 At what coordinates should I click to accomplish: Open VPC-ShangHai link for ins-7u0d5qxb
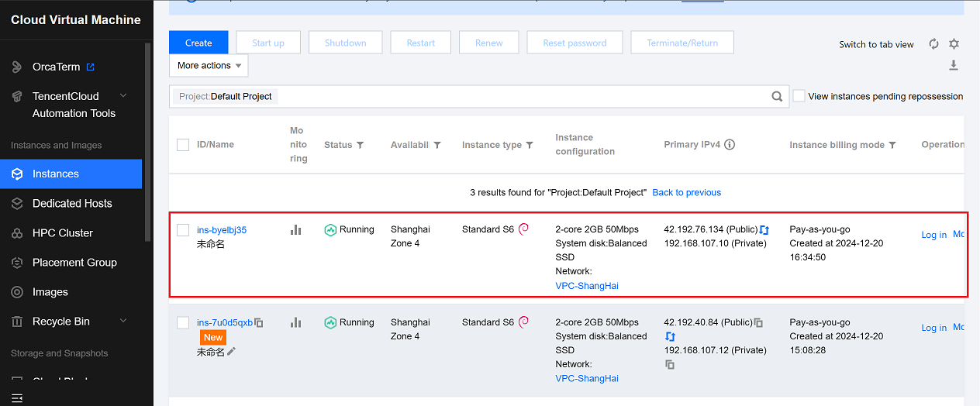pyautogui.click(x=587, y=379)
